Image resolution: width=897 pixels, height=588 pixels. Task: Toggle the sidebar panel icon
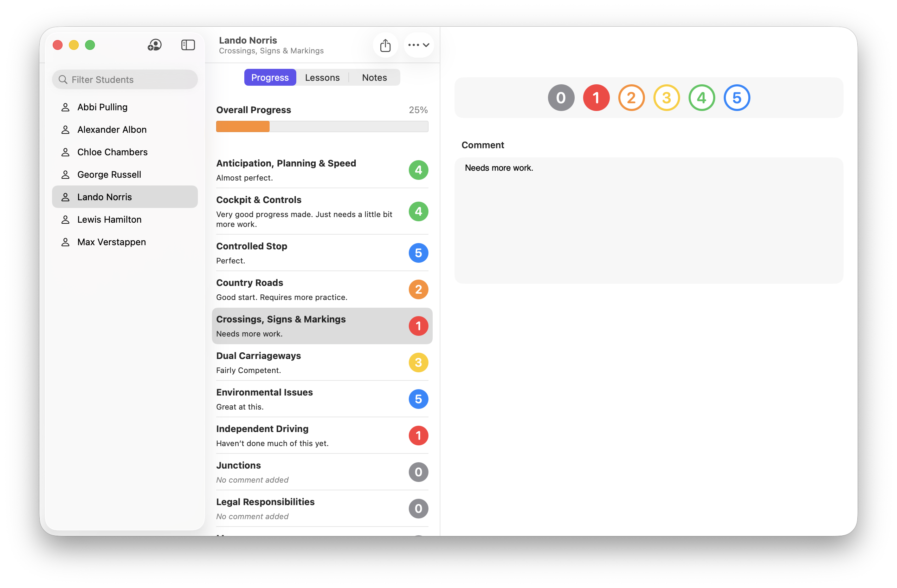(x=188, y=45)
